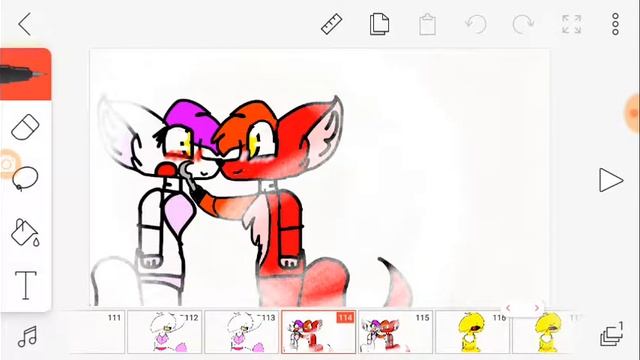Enter fullscreen canvas view
This screenshot has width=640, height=360.
coord(571,24)
